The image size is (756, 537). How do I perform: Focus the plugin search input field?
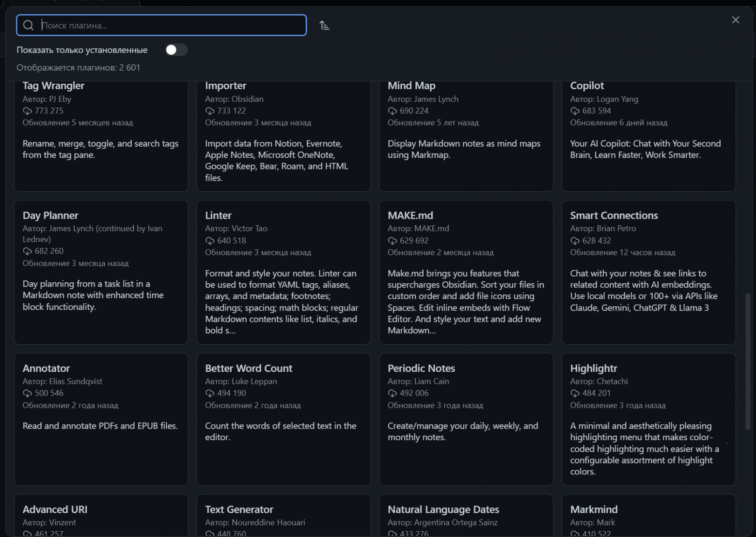(161, 25)
